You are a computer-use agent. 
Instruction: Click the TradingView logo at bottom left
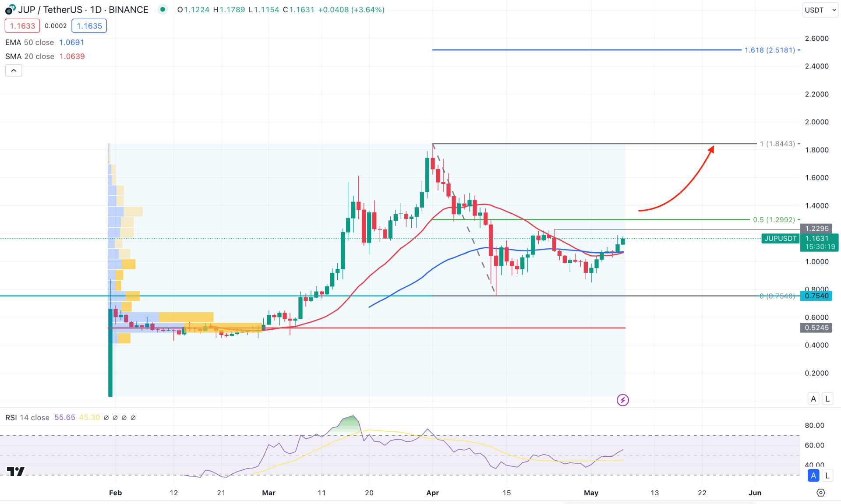point(16,471)
